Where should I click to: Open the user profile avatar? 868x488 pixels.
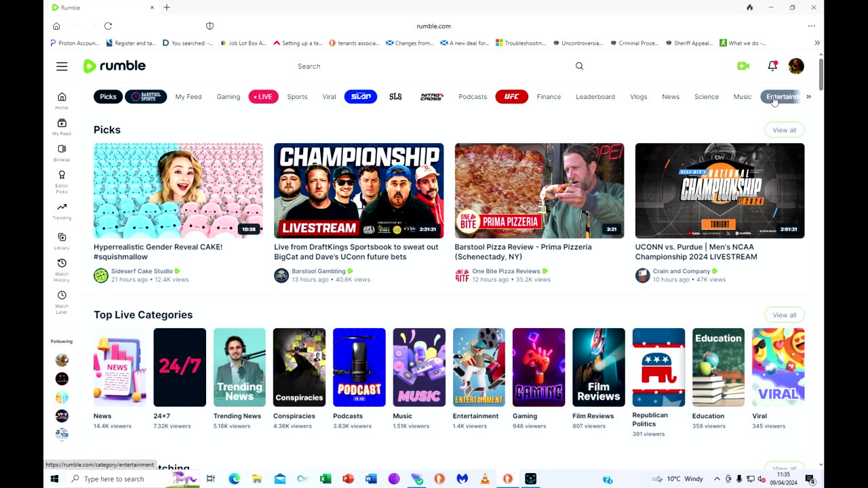[796, 66]
